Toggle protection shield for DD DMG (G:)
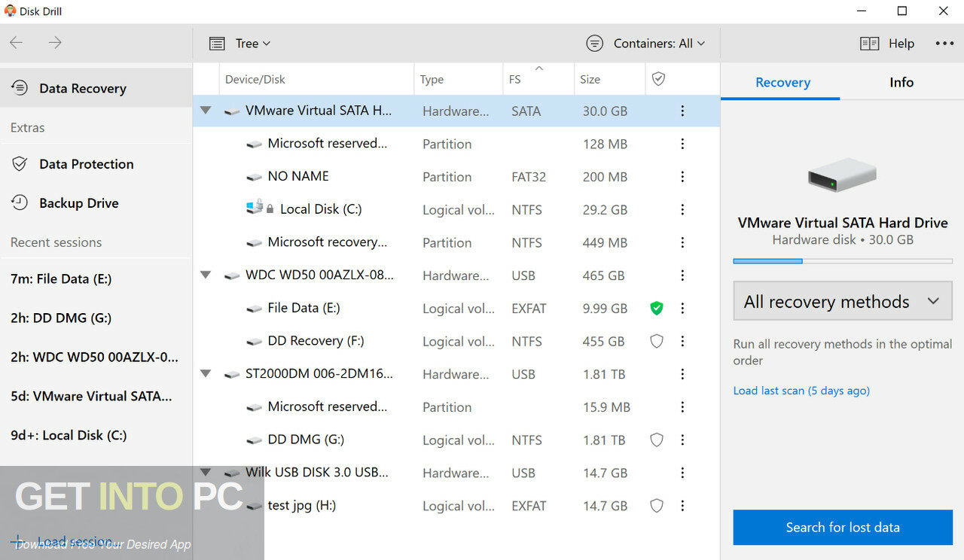The height and width of the screenshot is (560, 964). coord(657,440)
